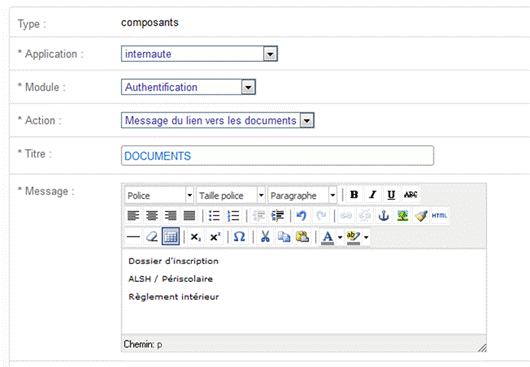Insert an anchor with the anchor icon

pos(383,216)
